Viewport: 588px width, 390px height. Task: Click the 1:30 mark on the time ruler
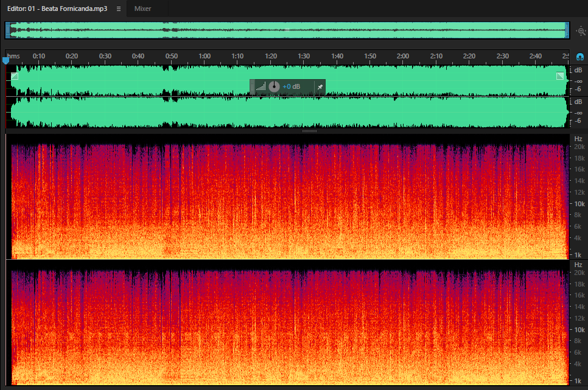(x=304, y=56)
